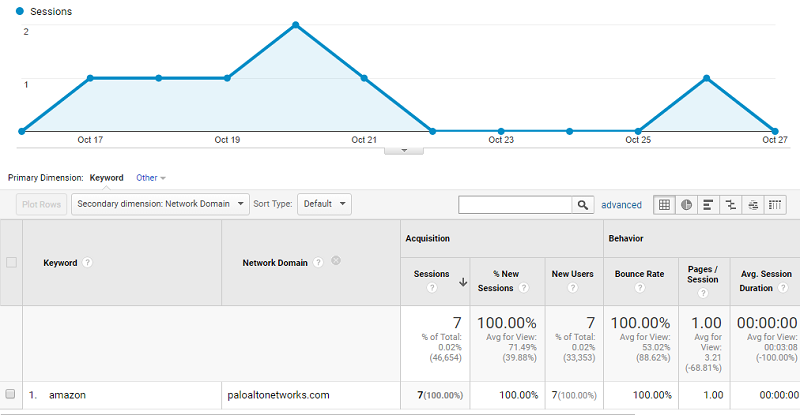Image resolution: width=800 pixels, height=415 pixels.
Task: Open the Secondary dimension dropdown
Action: [x=160, y=204]
